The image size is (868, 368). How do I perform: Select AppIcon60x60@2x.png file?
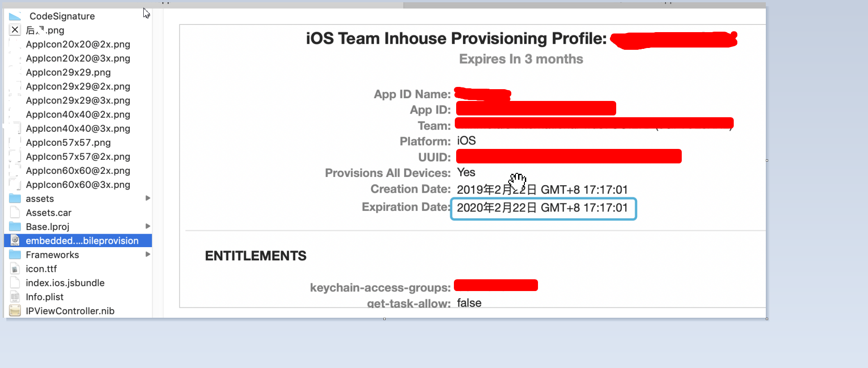pyautogui.click(x=78, y=171)
